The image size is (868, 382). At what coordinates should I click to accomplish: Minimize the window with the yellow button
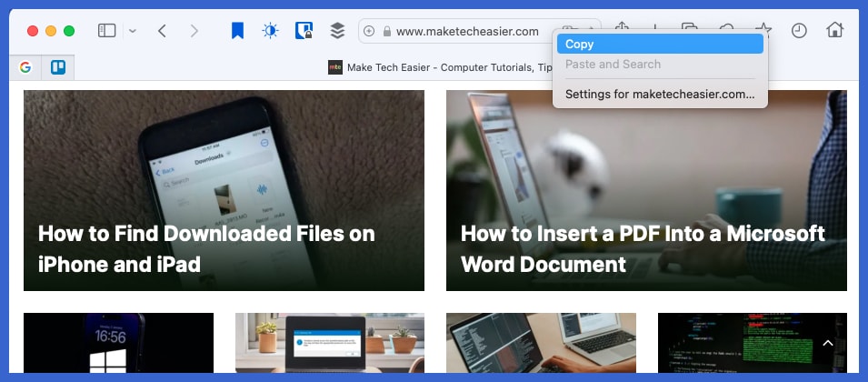[x=51, y=31]
